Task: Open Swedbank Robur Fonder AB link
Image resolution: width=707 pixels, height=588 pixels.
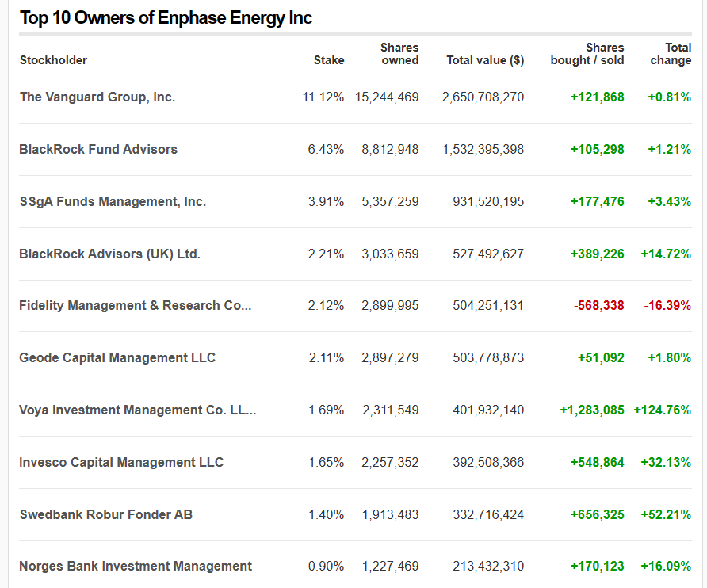Action: [x=106, y=514]
